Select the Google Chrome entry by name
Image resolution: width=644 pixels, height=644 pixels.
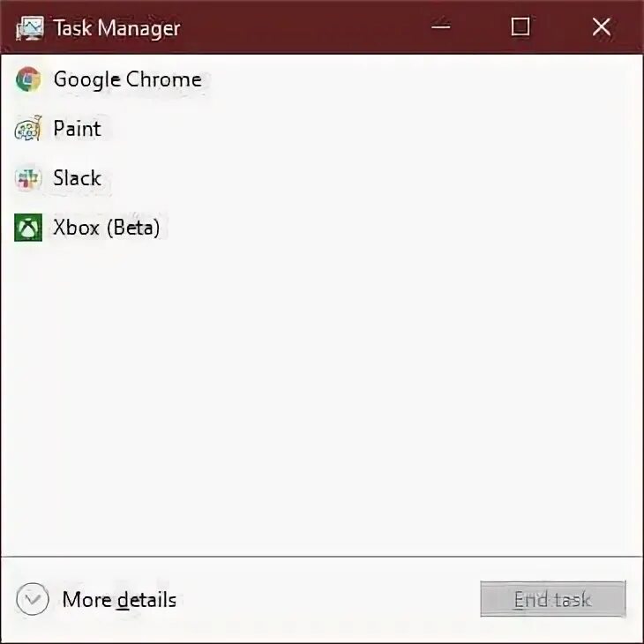[127, 79]
